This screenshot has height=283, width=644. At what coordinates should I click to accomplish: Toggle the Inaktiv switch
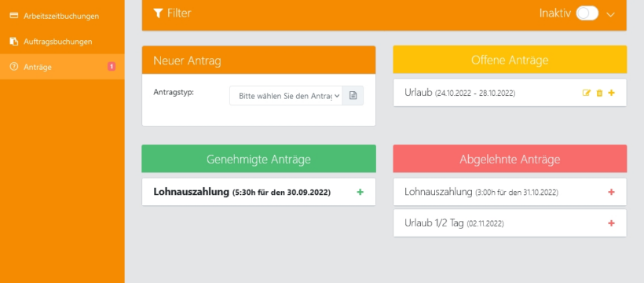pyautogui.click(x=587, y=13)
